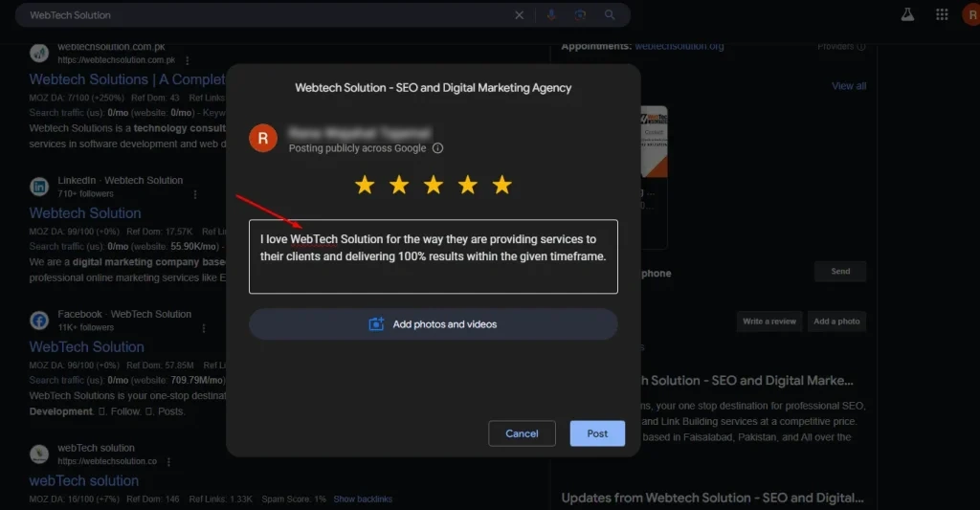Open the LinkedIn result favicon
980x510 pixels.
click(39, 187)
